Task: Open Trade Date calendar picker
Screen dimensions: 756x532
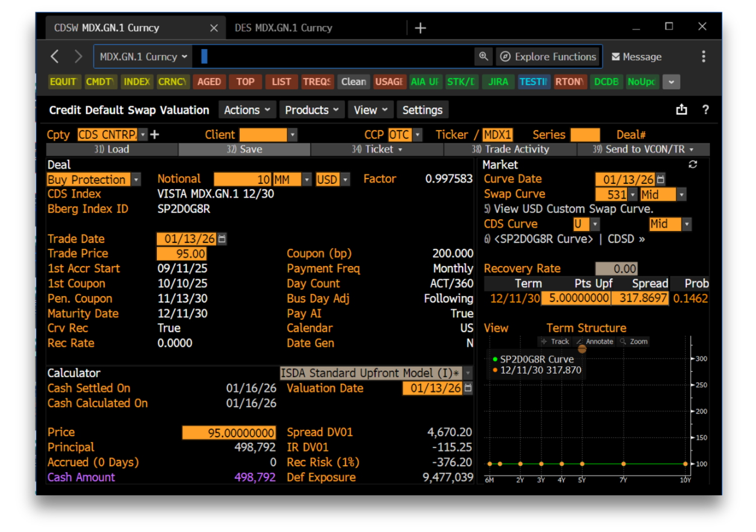Action: [x=222, y=239]
